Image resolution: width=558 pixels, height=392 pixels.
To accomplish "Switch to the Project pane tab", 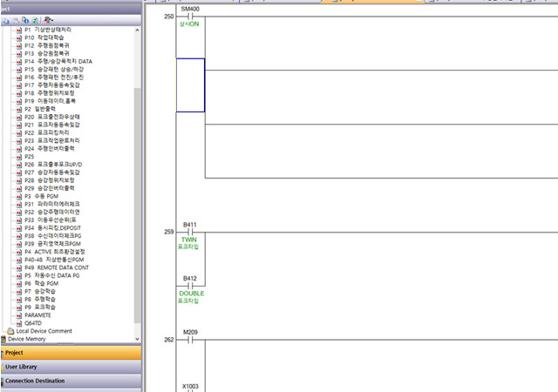I will [70, 353].
